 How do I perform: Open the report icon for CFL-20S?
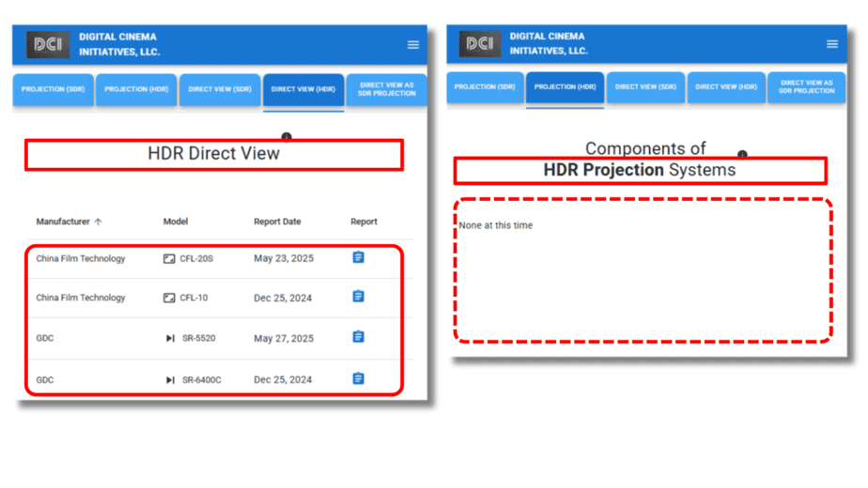click(x=358, y=257)
